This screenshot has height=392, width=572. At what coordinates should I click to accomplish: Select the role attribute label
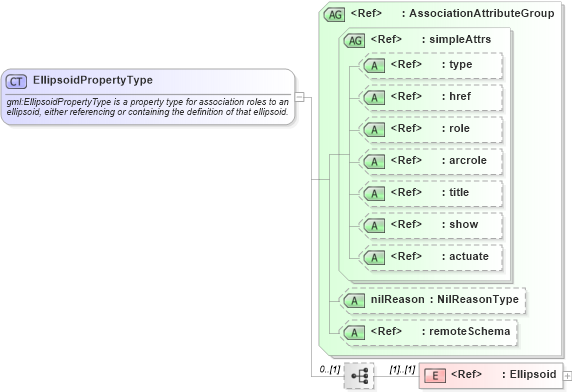click(x=459, y=128)
